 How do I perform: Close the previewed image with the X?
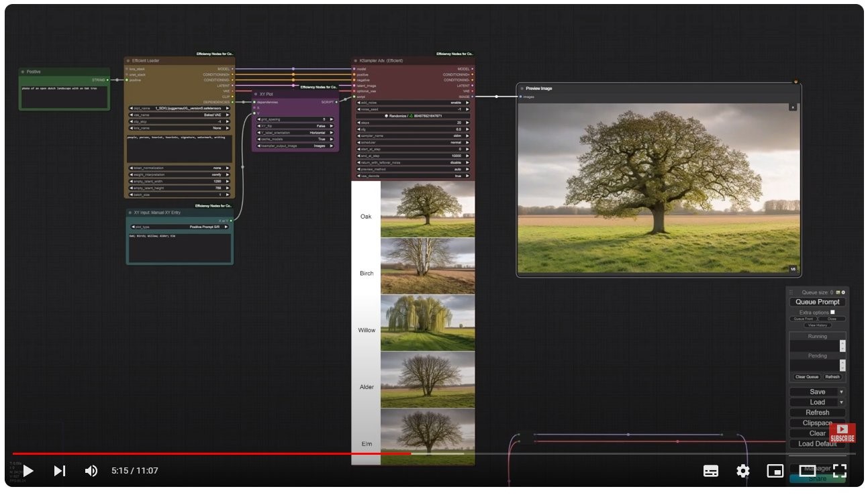coord(792,107)
